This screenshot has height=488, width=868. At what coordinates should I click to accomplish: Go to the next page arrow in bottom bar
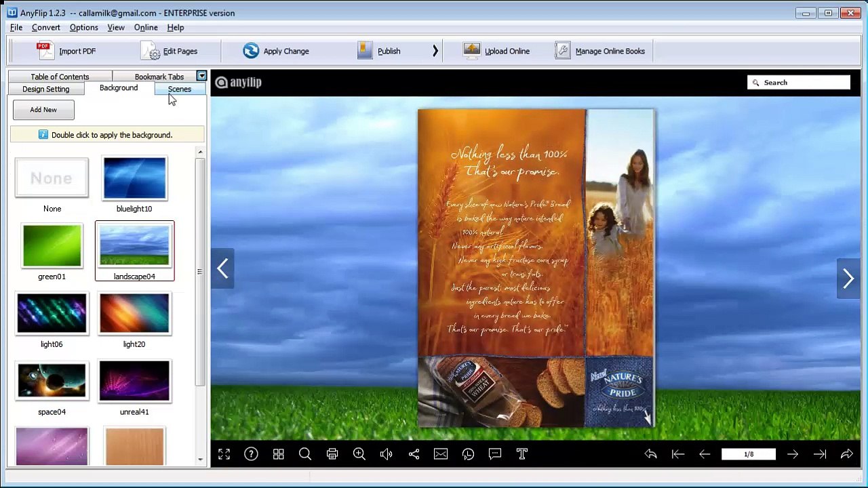tap(793, 454)
